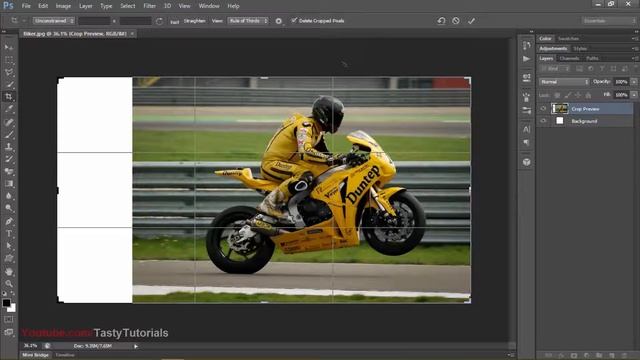
Task: Open the Fill slider dropdown arrow
Action: point(634,95)
